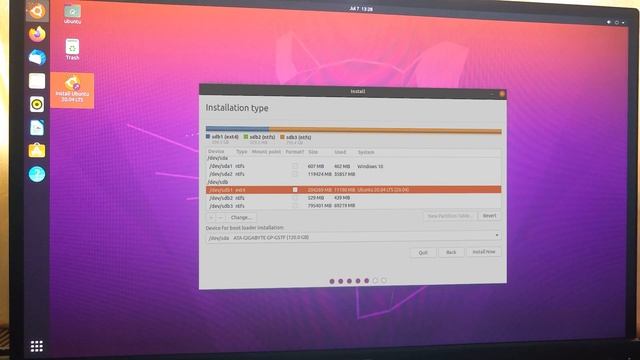Open Firefox from the dock
The width and height of the screenshot is (640, 360).
coord(37,34)
